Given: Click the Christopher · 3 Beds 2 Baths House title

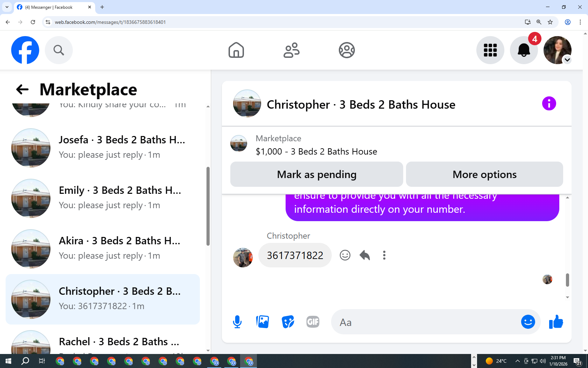Looking at the screenshot, I should click(361, 104).
